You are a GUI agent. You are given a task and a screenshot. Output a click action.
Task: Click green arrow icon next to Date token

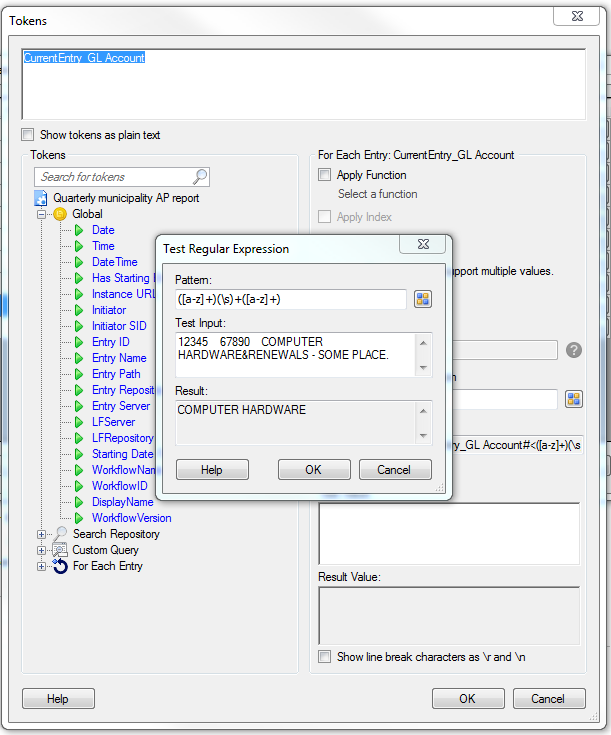click(x=79, y=230)
